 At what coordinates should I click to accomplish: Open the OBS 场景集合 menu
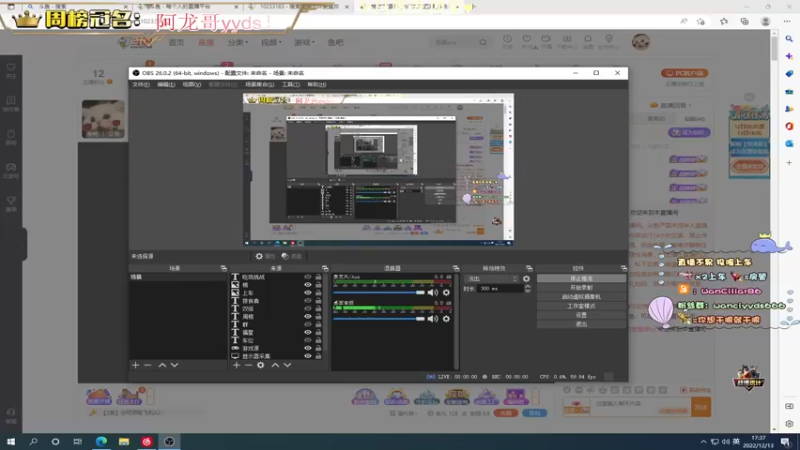point(259,84)
